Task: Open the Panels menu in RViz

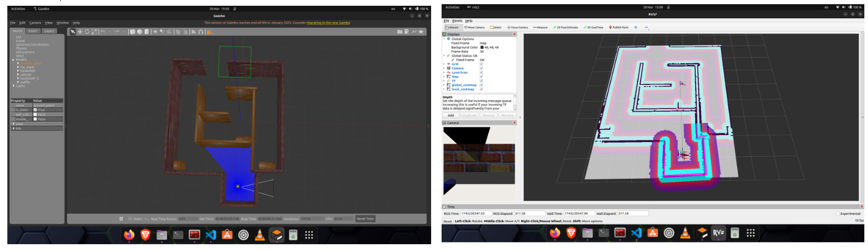Action: pyautogui.click(x=457, y=21)
